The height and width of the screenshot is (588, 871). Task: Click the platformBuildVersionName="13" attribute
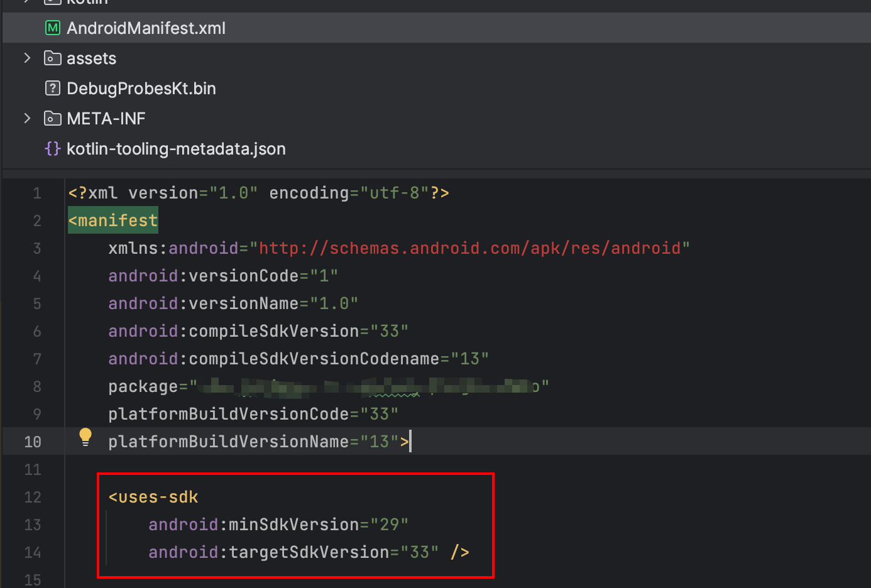253,442
